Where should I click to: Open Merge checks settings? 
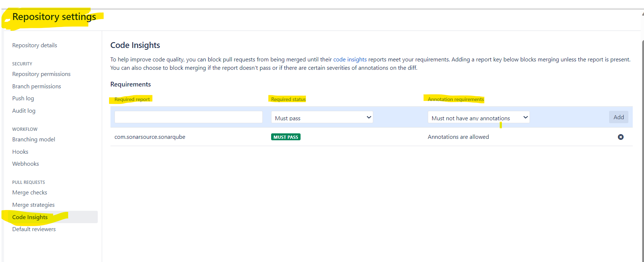(30, 193)
